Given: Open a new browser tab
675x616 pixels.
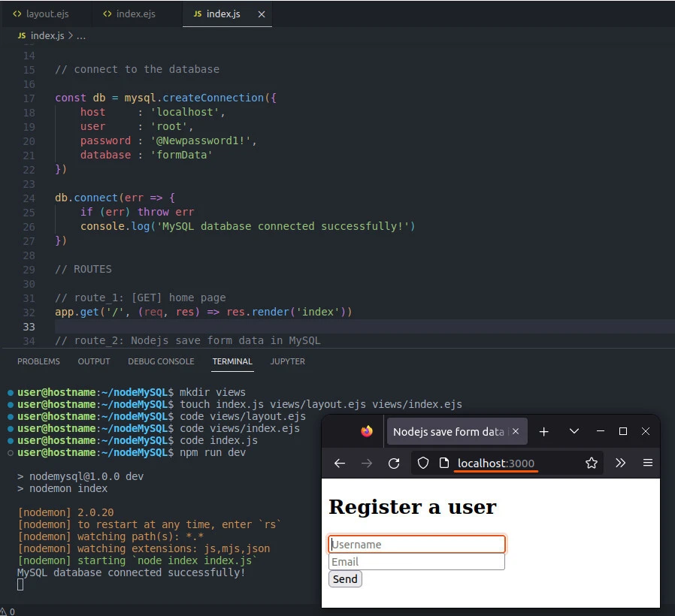Looking at the screenshot, I should 544,431.
